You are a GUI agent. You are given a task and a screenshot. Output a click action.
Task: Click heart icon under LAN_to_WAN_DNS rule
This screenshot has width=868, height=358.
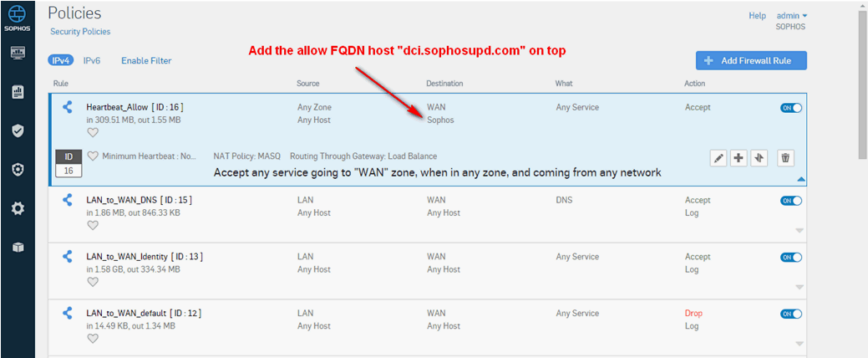tap(93, 225)
